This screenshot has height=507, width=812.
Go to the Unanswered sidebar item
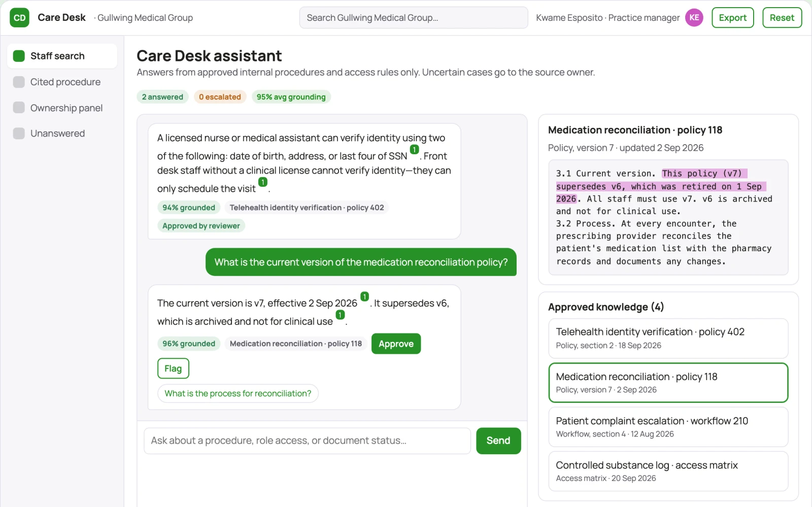tap(62, 133)
